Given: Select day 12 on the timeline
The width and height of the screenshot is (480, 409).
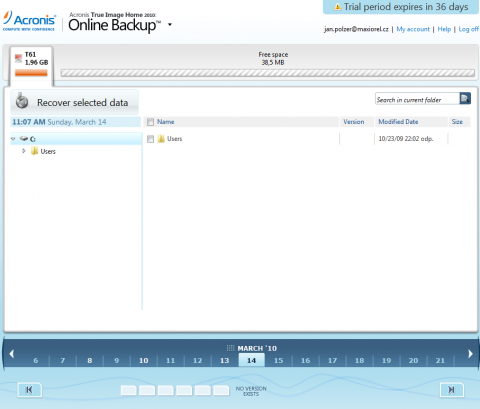Looking at the screenshot, I should tap(198, 360).
